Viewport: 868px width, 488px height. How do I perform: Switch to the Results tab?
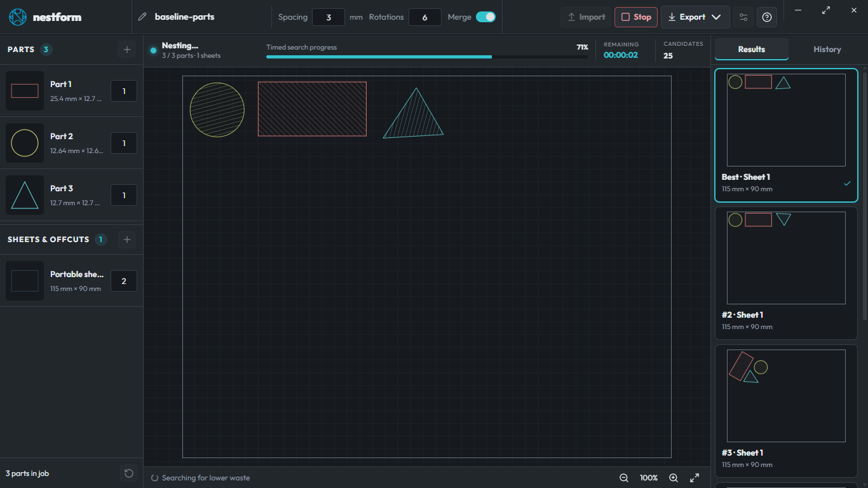[x=751, y=50]
